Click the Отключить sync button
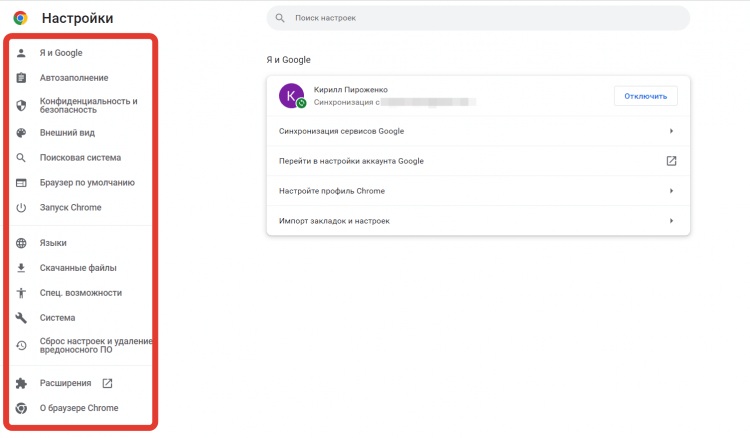Viewport: 750px width, 438px height. [645, 96]
